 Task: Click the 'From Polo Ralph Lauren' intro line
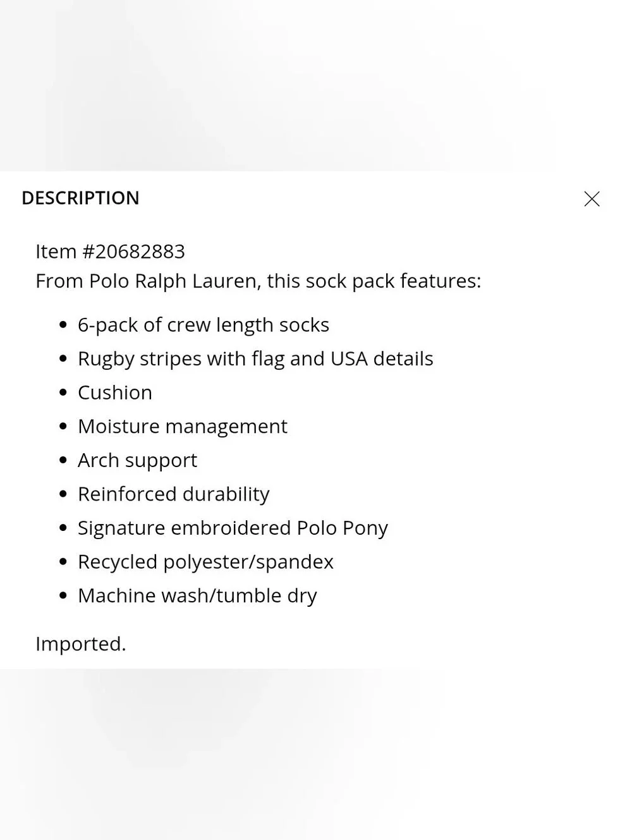point(258,281)
